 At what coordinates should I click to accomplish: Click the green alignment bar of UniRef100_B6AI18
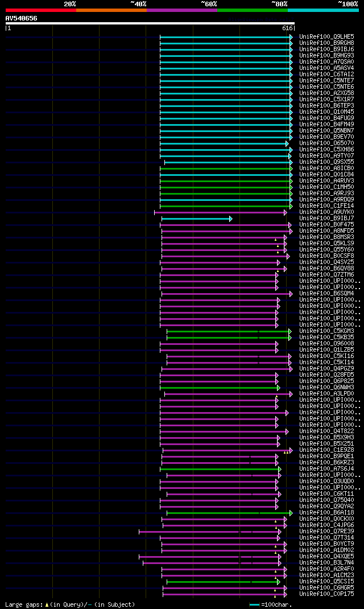coord(229,513)
